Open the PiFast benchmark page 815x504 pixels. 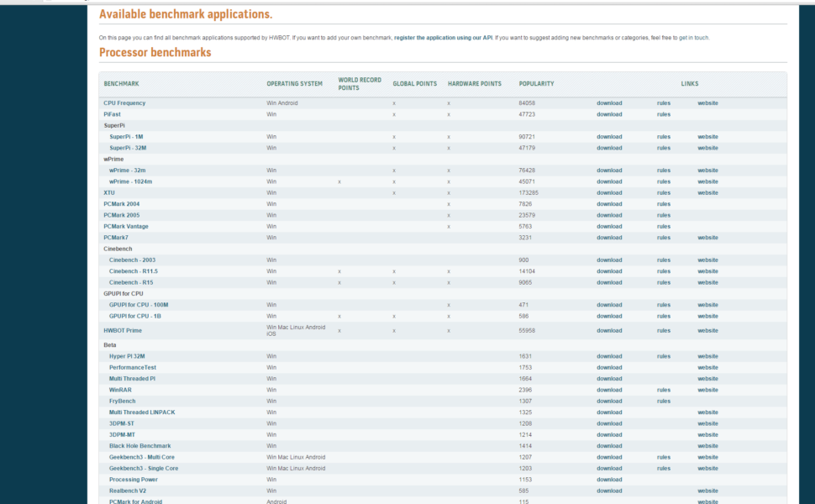click(112, 114)
